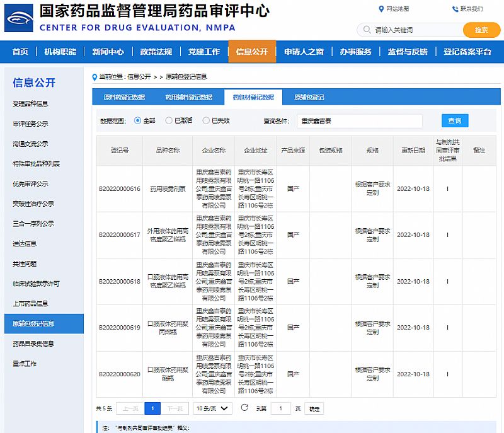Select the 已激活 radio button
Image resolution: width=504 pixels, height=433 pixels.
pyautogui.click(x=169, y=120)
